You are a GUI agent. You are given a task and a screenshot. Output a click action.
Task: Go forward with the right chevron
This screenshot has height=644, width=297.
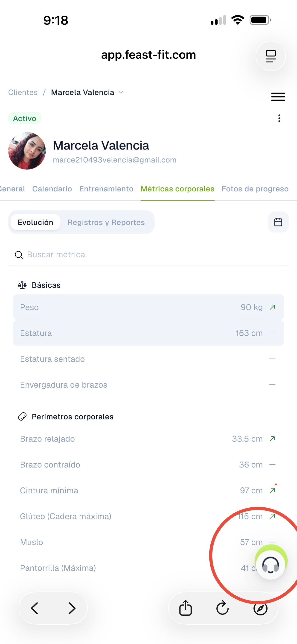[72, 608]
